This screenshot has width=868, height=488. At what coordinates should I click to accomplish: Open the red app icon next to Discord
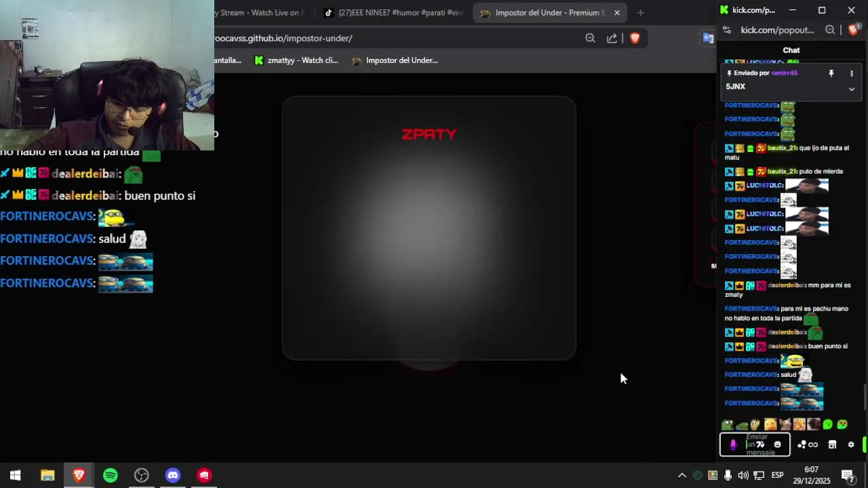pos(204,475)
